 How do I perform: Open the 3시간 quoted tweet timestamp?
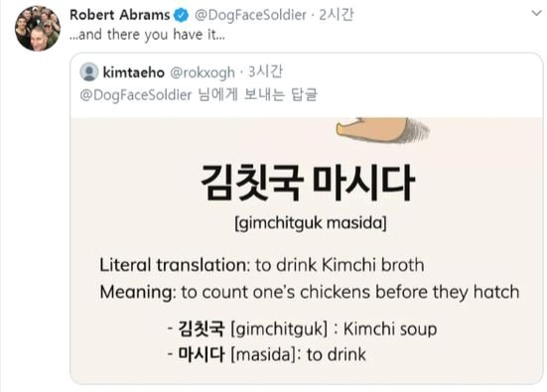click(265, 72)
